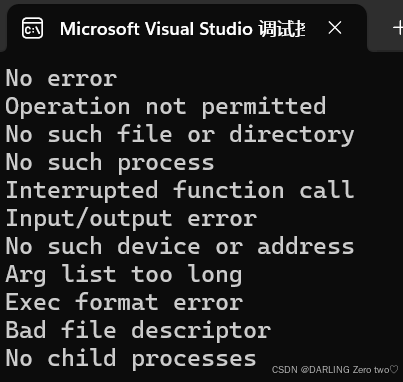This screenshot has height=382, width=403.
Task: Click the word 'directory' in output
Action: pos(292,135)
